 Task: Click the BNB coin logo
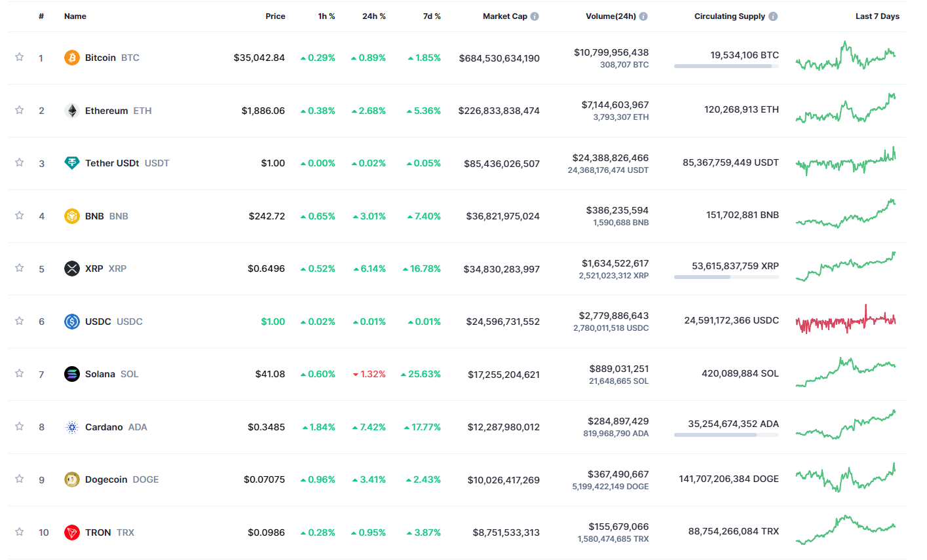[72, 216]
